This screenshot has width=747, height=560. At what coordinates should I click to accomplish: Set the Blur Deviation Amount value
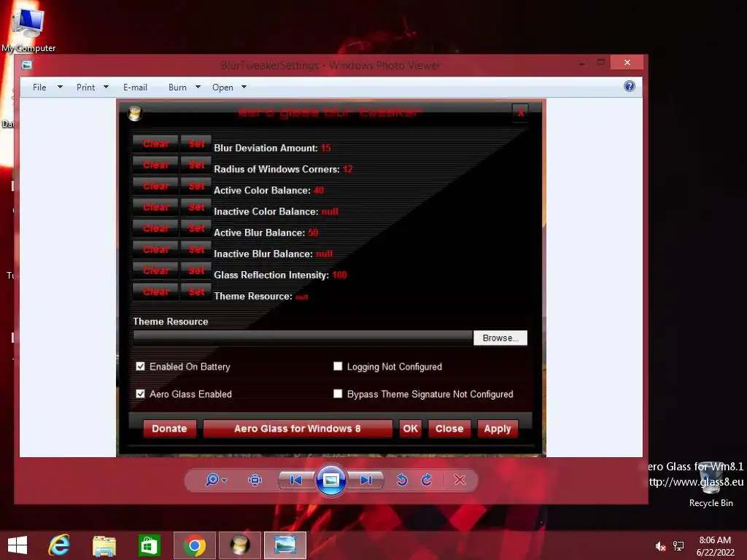click(x=196, y=144)
